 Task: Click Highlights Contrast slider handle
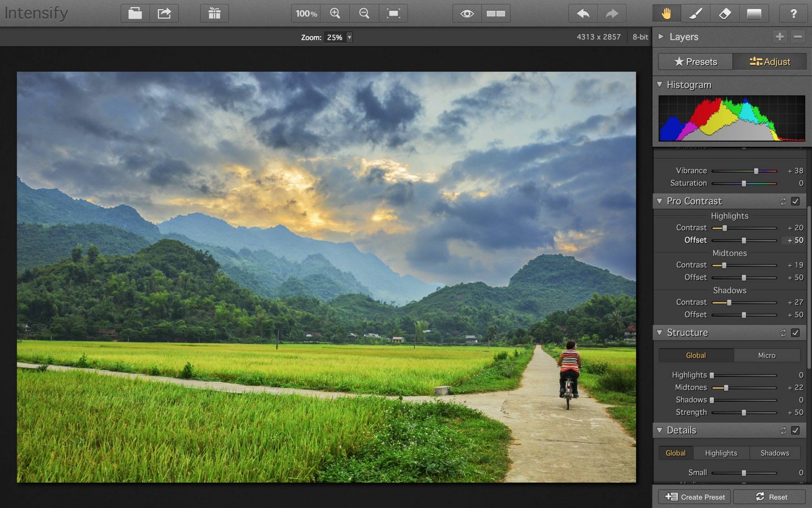(725, 228)
